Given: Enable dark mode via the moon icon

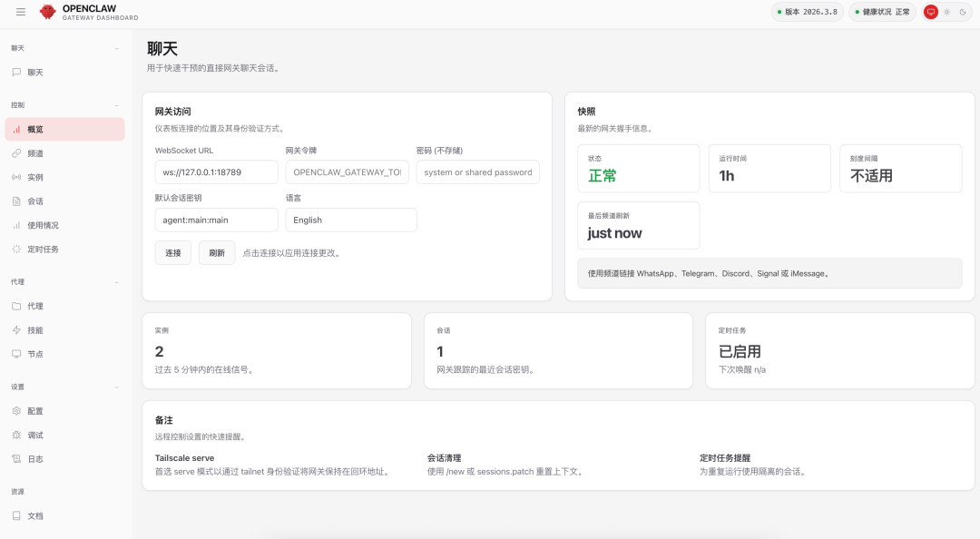Looking at the screenshot, I should [962, 12].
